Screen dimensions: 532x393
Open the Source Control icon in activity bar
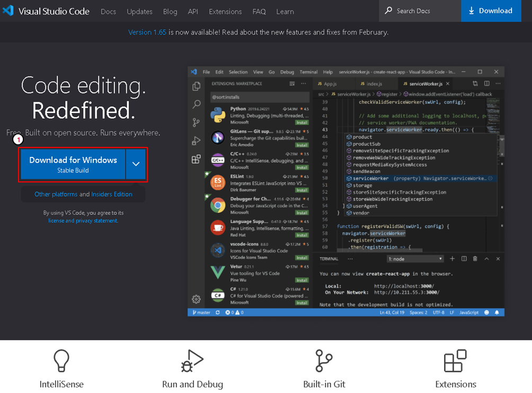coord(196,123)
